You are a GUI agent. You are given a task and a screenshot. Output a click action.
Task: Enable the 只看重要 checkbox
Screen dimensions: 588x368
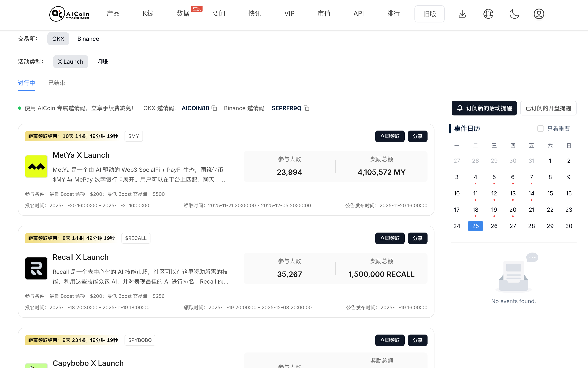(x=540, y=129)
